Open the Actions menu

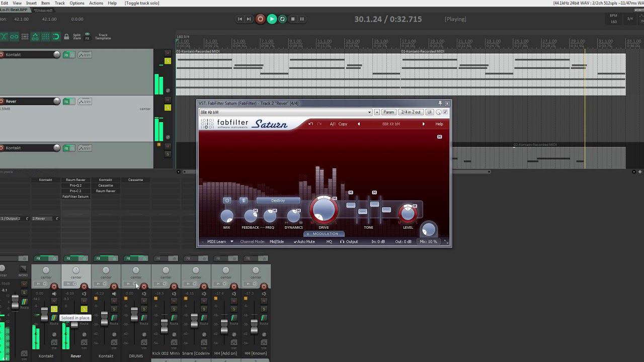click(96, 3)
